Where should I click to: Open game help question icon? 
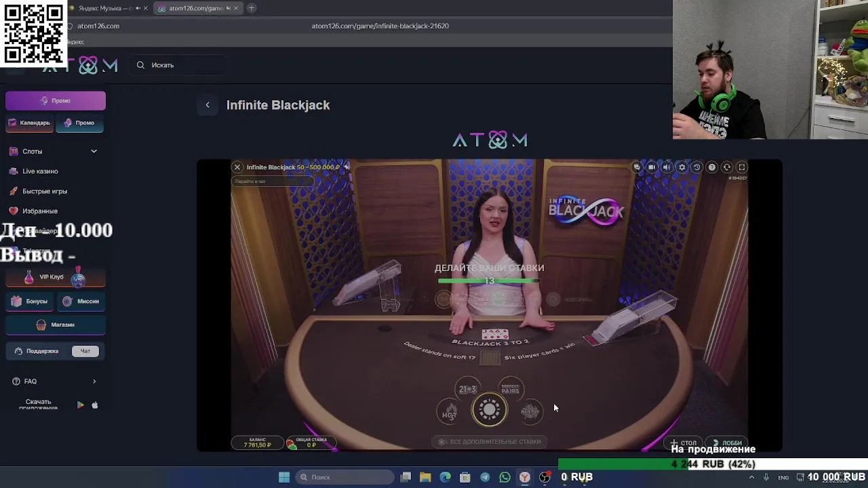(712, 167)
